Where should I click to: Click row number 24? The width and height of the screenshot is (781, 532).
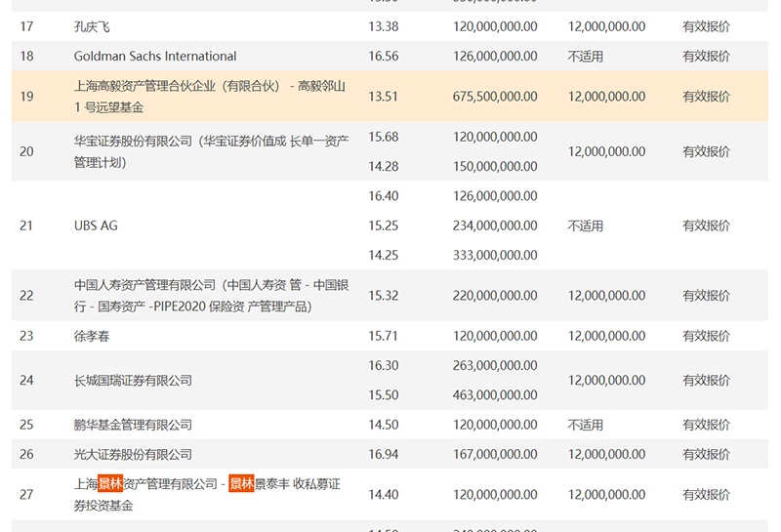click(26, 381)
